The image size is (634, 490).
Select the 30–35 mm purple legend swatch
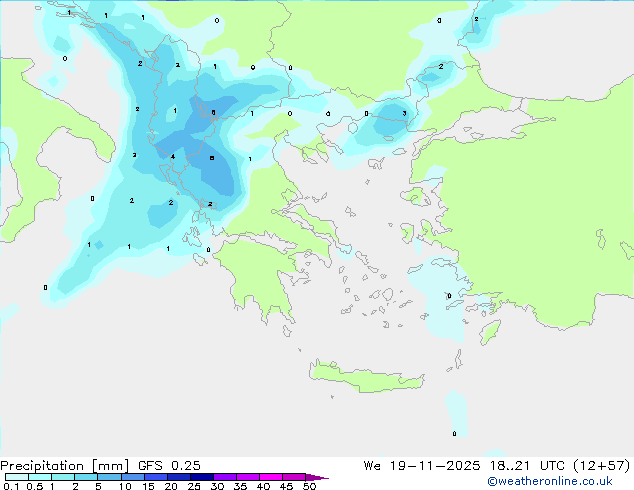pyautogui.click(x=225, y=477)
